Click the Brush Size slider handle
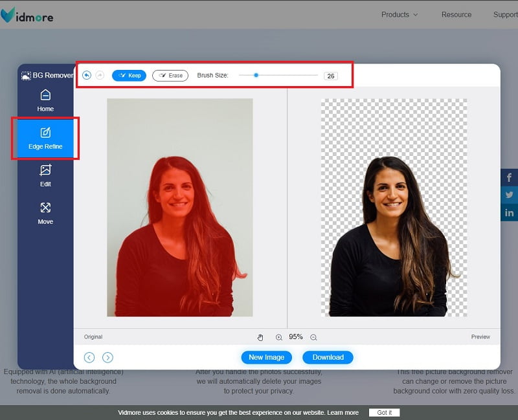Image resolution: width=518 pixels, height=420 pixels. (x=256, y=75)
